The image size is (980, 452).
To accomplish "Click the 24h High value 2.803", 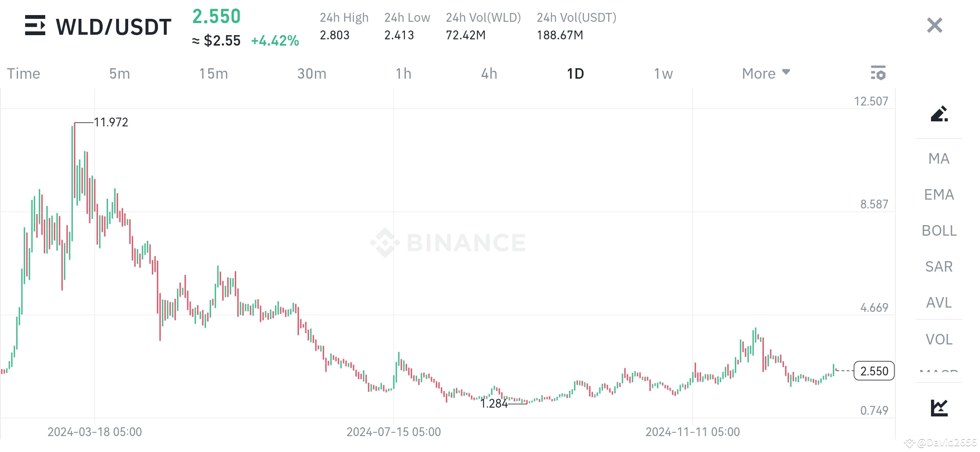I will (335, 35).
